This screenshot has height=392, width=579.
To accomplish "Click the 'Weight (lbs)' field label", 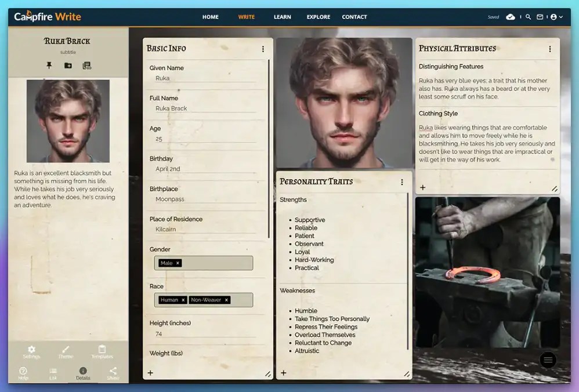I will (166, 353).
